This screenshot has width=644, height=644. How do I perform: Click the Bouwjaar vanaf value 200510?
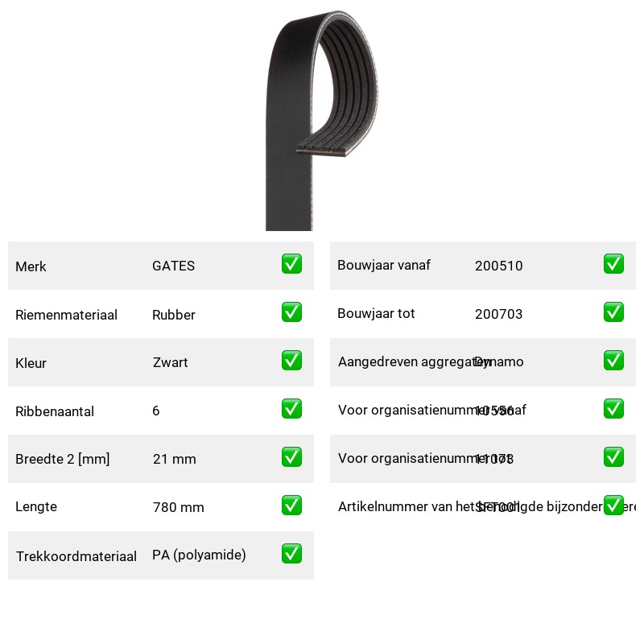click(x=498, y=266)
